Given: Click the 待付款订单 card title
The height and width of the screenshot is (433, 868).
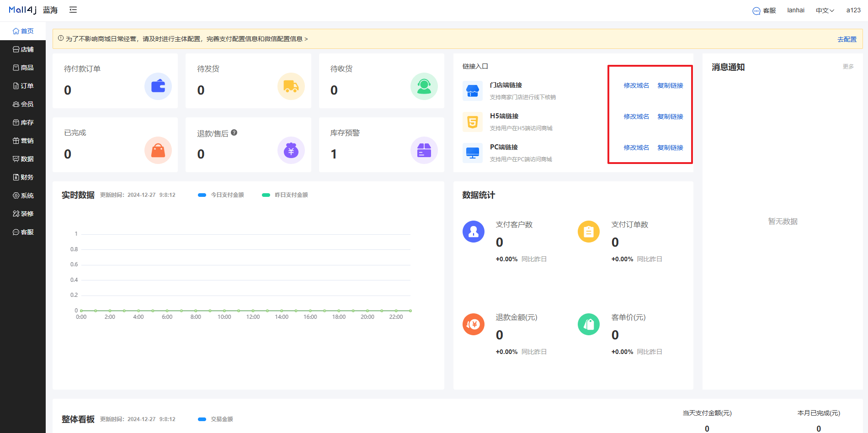Looking at the screenshot, I should point(82,69).
